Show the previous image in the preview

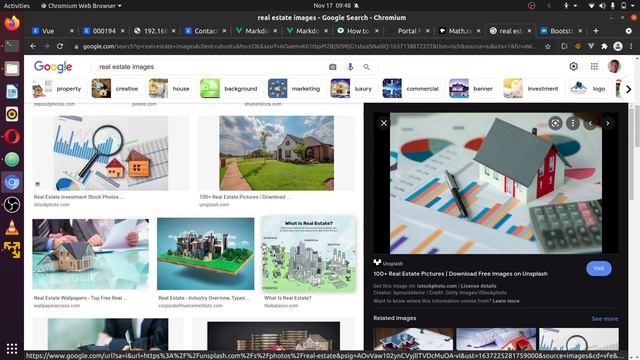590,123
